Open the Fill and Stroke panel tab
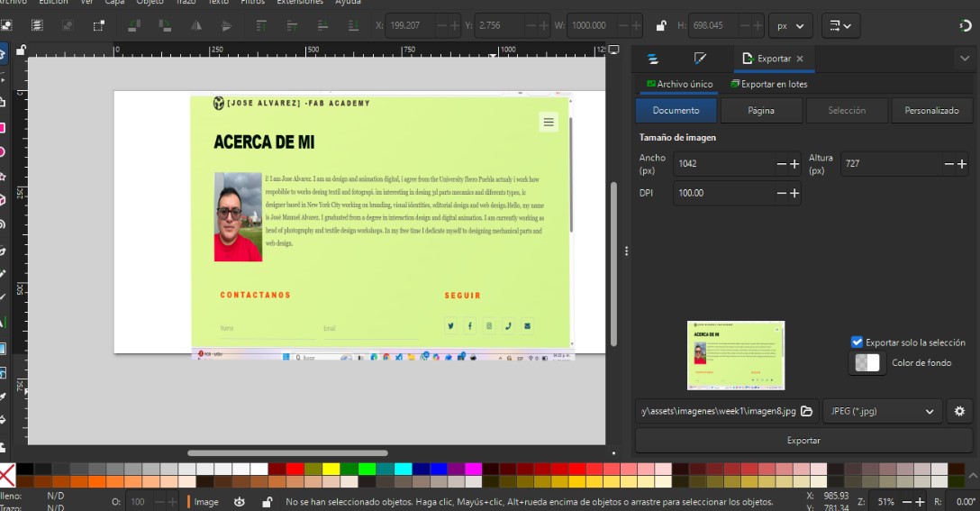 pyautogui.click(x=700, y=59)
